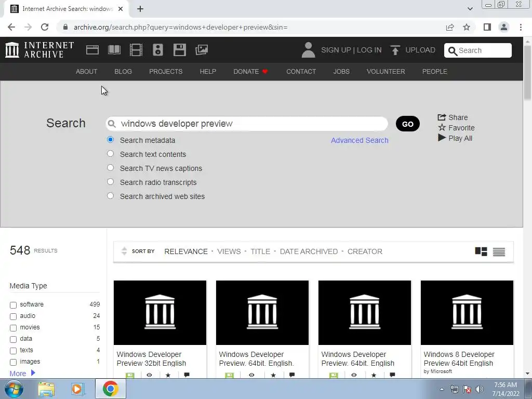The width and height of the screenshot is (532, 399).
Task: Open the Web (Wayback) media icon
Action: (92, 50)
